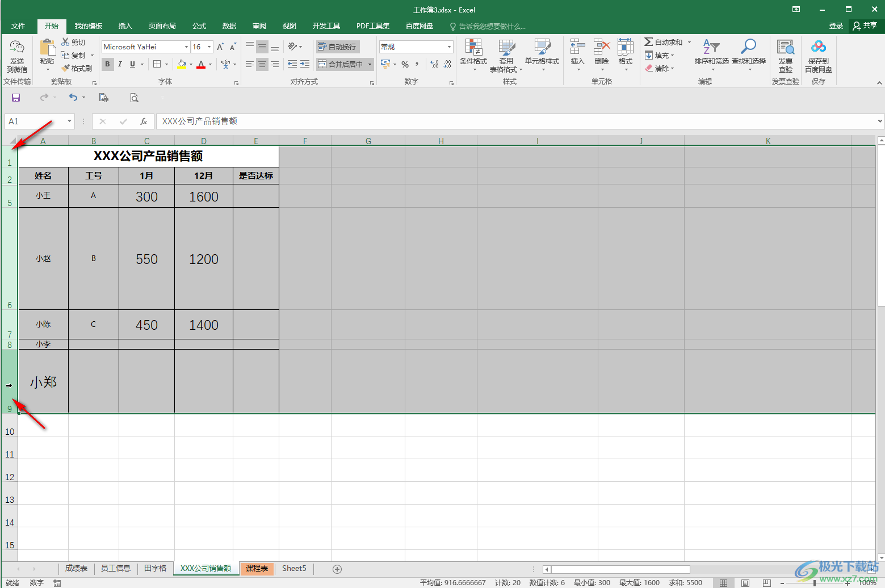Click the Format Painter brush icon

tap(66, 68)
